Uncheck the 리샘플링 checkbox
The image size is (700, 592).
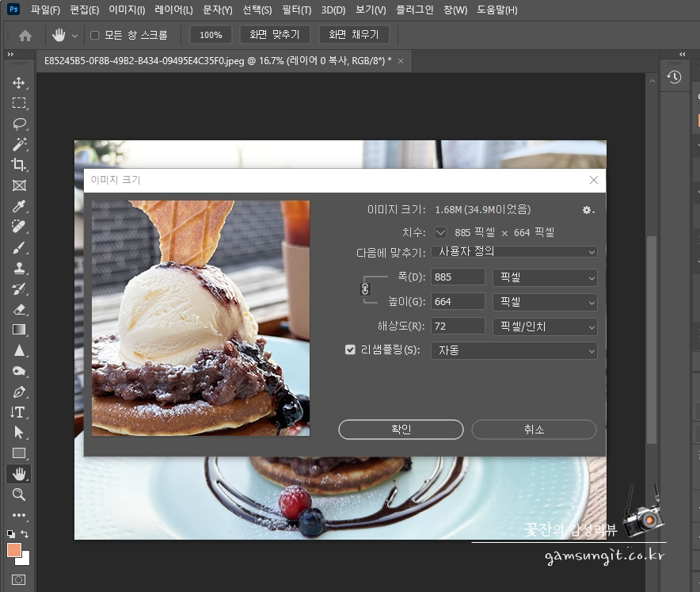point(350,349)
